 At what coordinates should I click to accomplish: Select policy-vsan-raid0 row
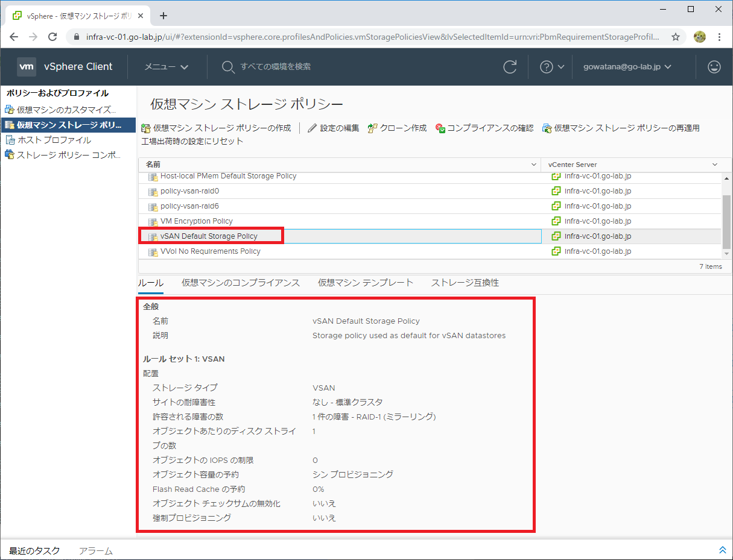pyautogui.click(x=430, y=191)
